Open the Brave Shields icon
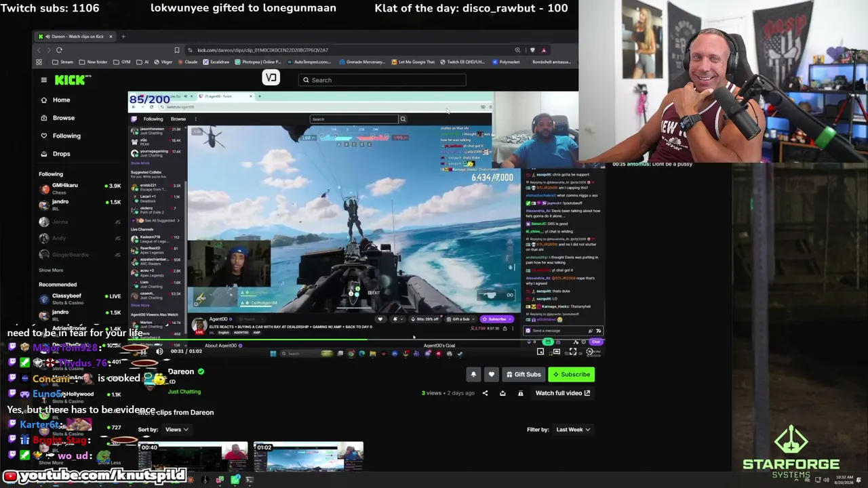The image size is (868, 488). (x=532, y=50)
